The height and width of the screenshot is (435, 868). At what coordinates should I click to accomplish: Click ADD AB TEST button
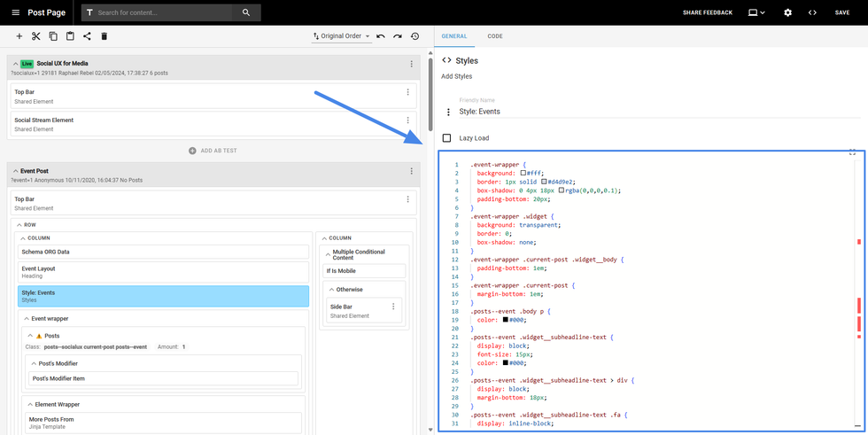point(213,151)
